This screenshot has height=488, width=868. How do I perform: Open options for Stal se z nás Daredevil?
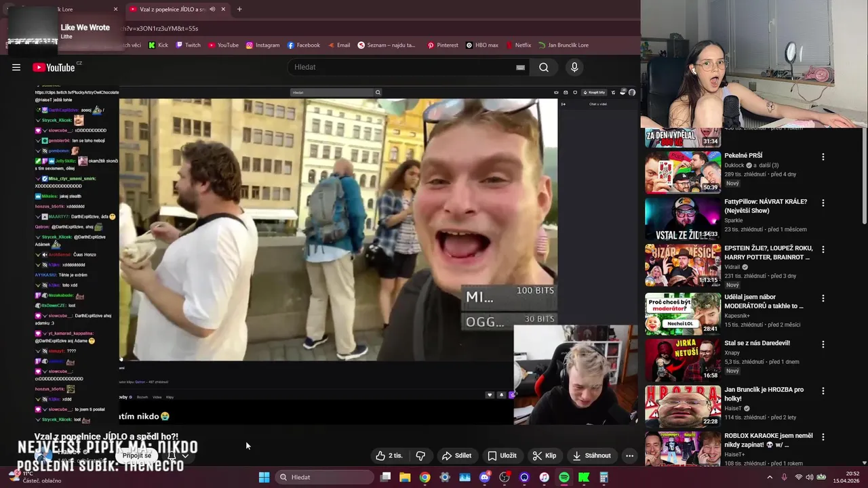(823, 344)
